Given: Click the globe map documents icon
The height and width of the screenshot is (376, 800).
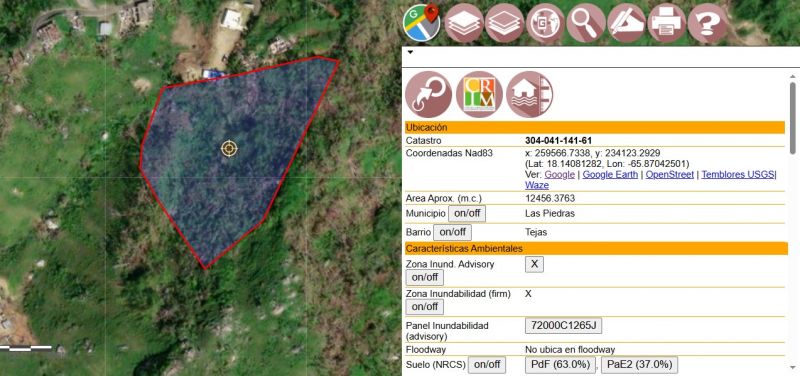Looking at the screenshot, I should 545,23.
